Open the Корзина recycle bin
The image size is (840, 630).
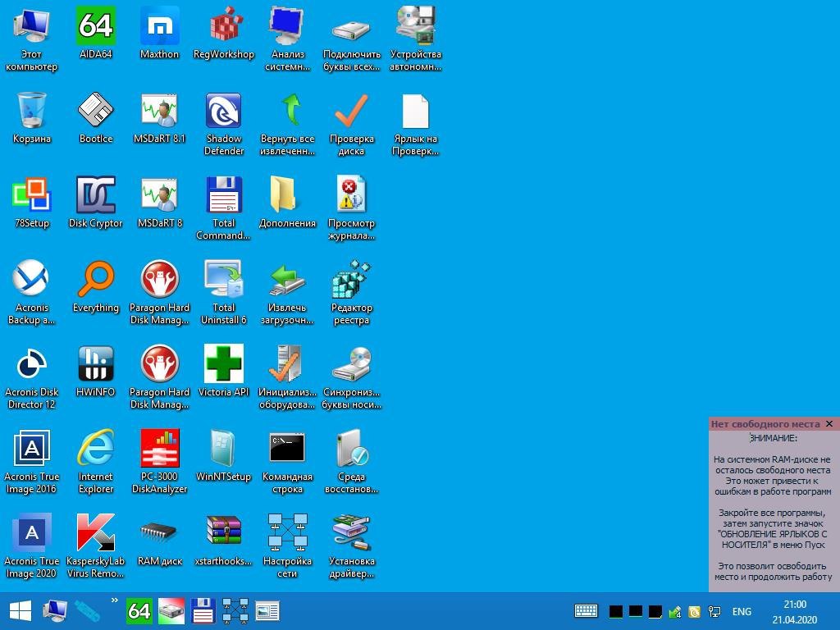pyautogui.click(x=32, y=117)
